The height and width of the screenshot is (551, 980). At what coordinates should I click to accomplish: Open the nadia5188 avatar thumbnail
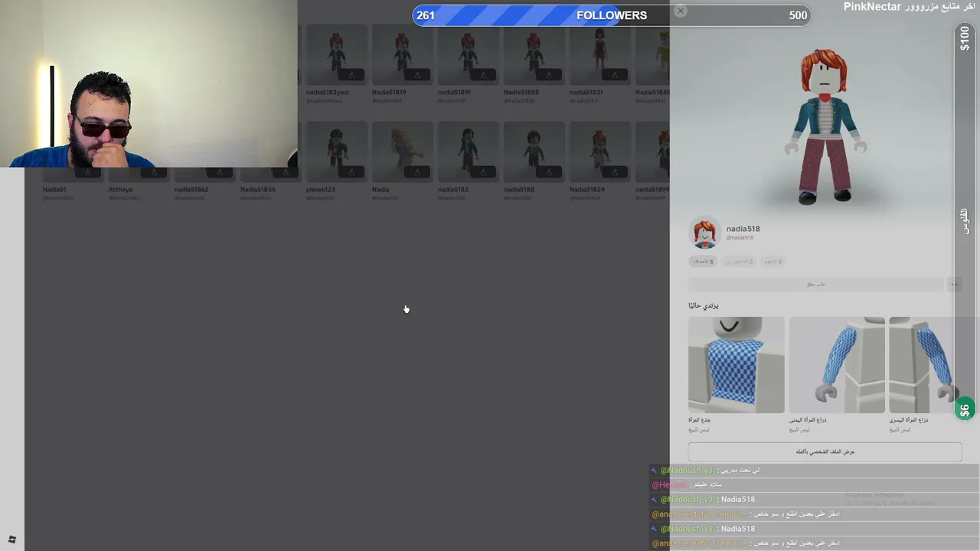534,152
